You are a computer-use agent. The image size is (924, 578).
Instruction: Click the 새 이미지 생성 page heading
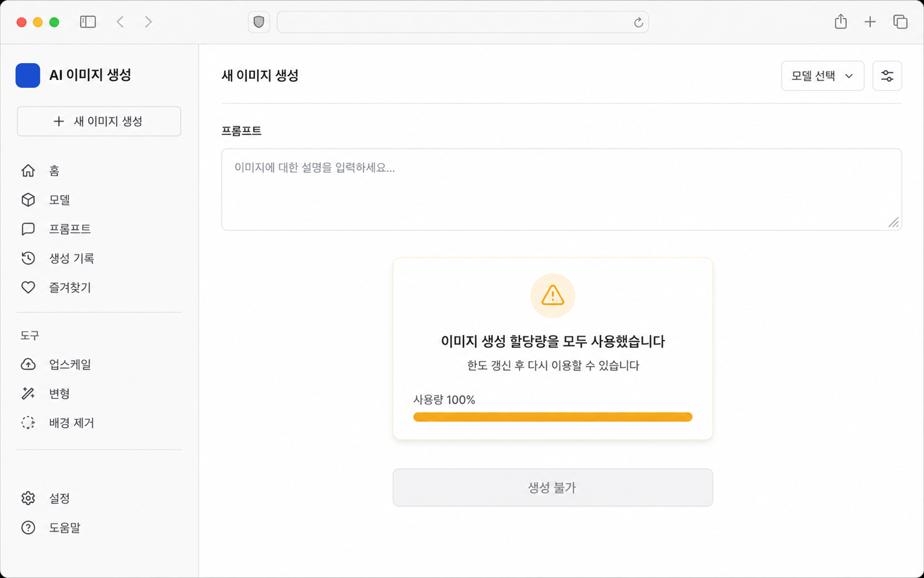(x=260, y=75)
